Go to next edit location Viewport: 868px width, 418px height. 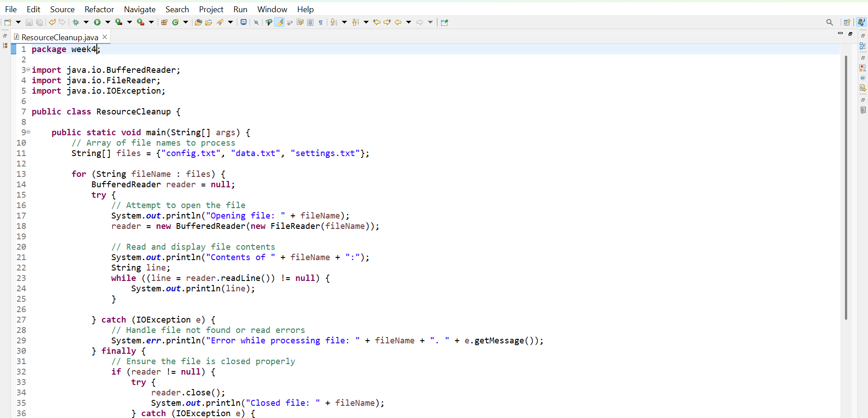click(x=387, y=22)
